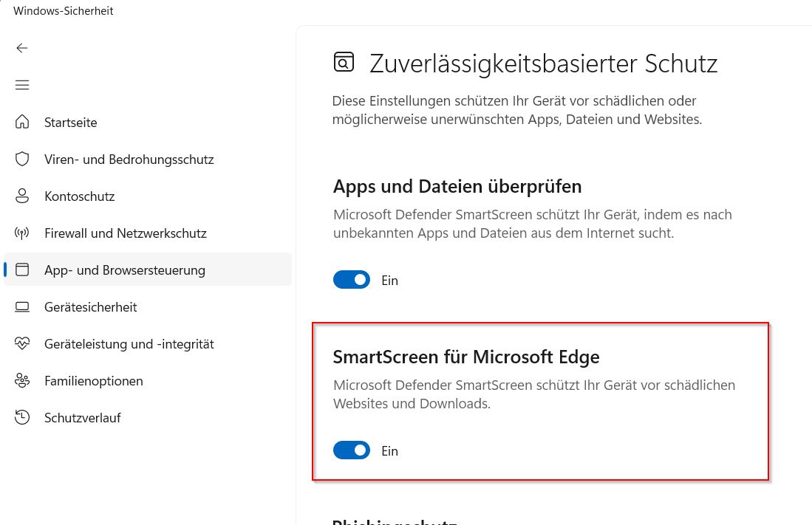Click the heart monitor Geräteleistung icon
812x525 pixels.
coord(22,343)
